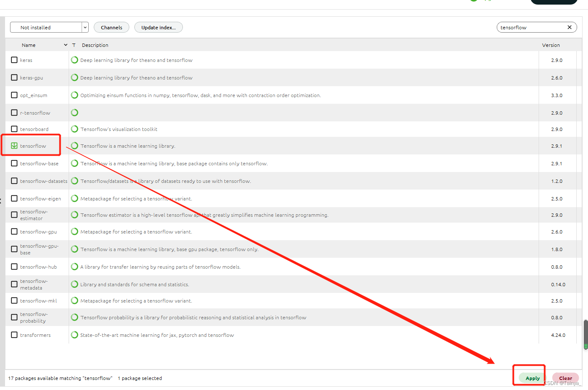This screenshot has width=588, height=390.
Task: Click the tensorflow-base package type icon
Action: 74,163
